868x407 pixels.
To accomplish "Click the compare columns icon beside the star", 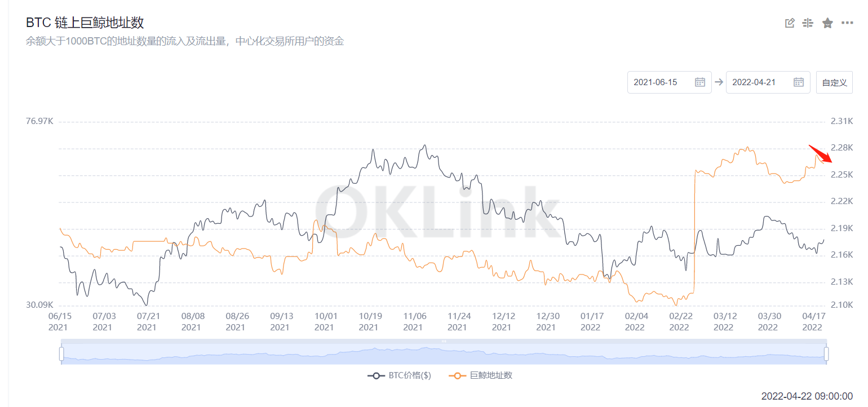I will pos(808,23).
